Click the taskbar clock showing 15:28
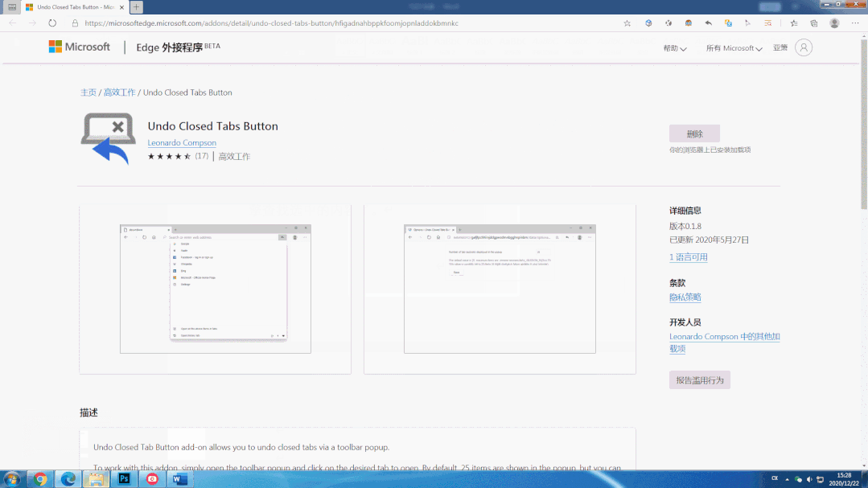 tap(844, 479)
